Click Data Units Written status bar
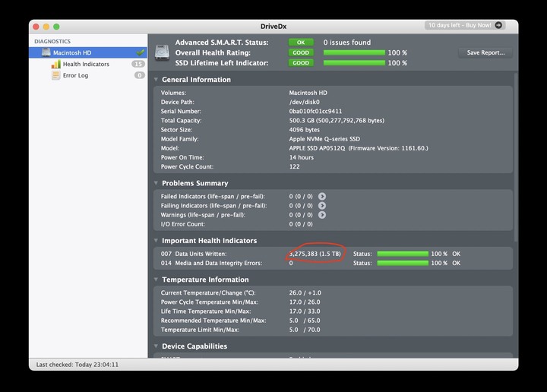The image size is (547, 392). (403, 254)
